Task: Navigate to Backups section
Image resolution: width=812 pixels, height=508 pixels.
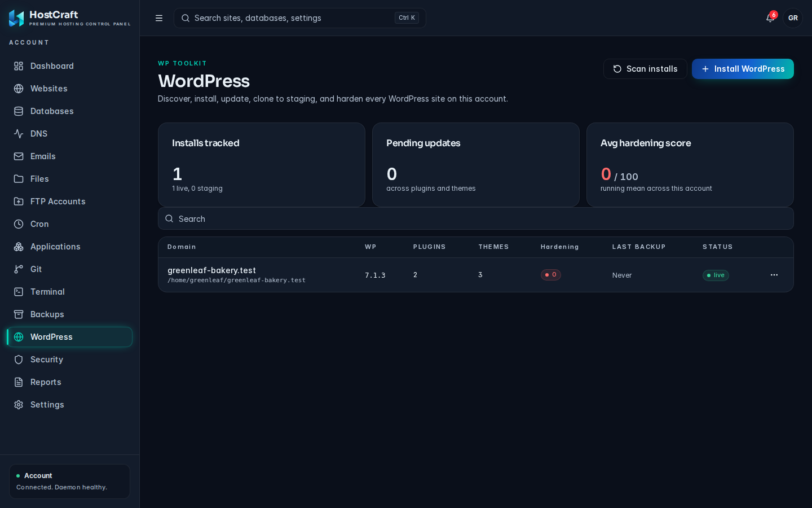Action: coord(70,314)
